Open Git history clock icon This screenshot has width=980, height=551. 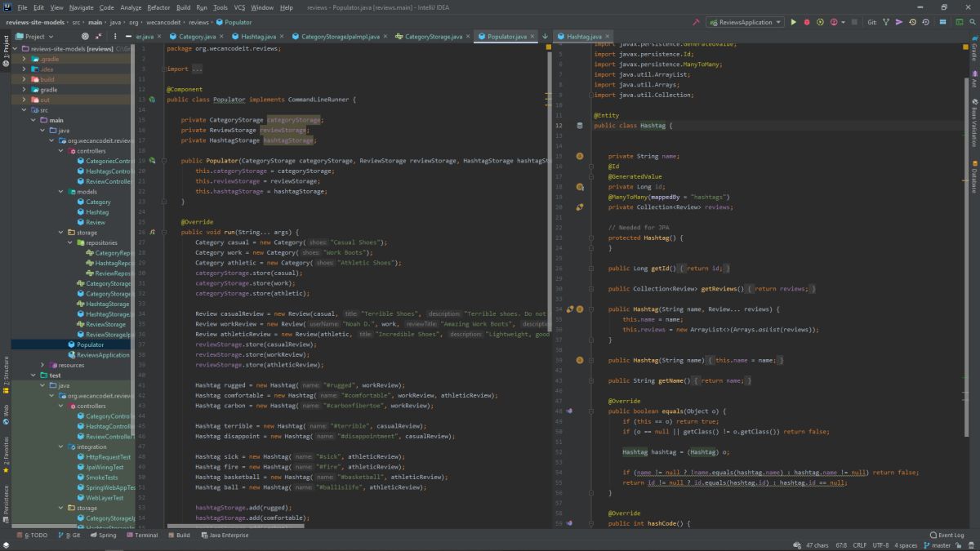(x=912, y=23)
